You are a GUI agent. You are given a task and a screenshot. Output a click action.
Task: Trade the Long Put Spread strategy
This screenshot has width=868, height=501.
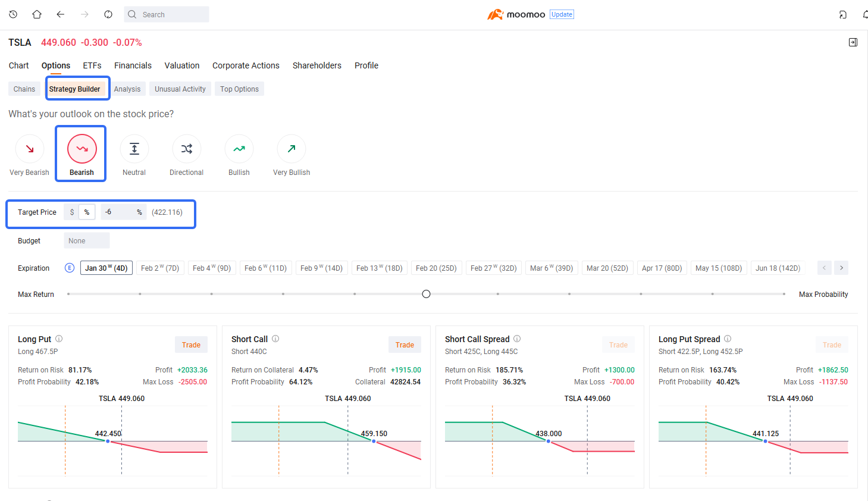coord(832,345)
